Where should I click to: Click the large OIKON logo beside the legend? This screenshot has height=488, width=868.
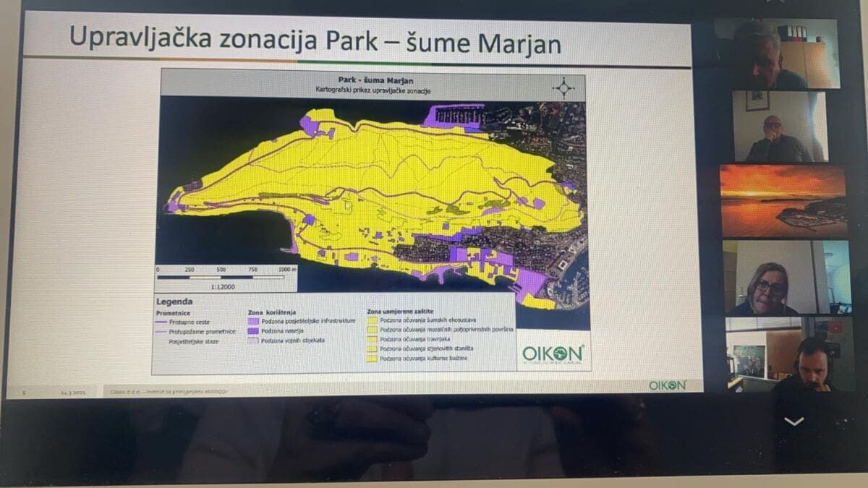coord(553,354)
